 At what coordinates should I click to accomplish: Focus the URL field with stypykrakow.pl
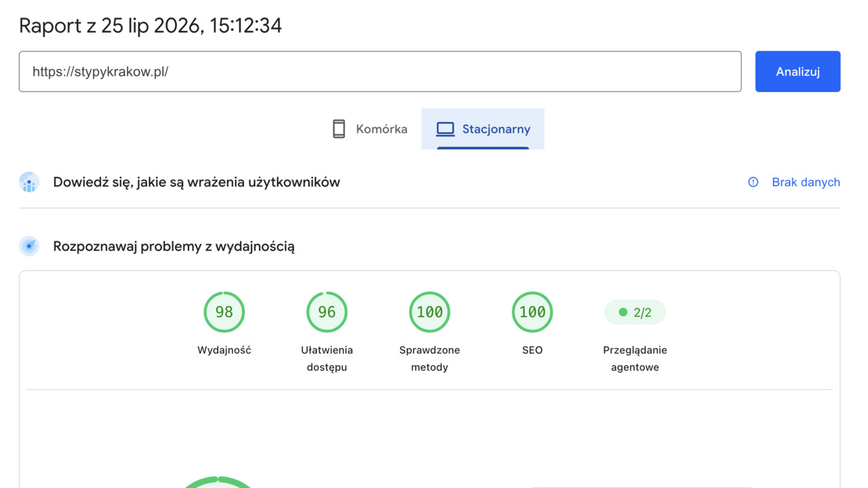click(x=380, y=71)
